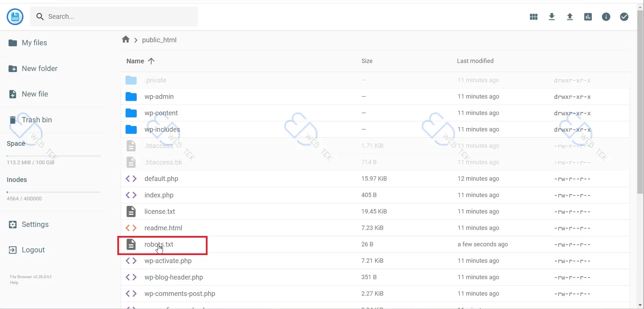This screenshot has height=309, width=644.
Task: Click the Help link
Action: [x=14, y=283]
